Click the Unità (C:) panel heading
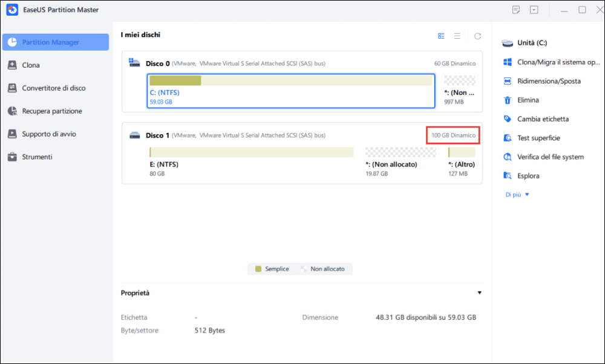The width and height of the screenshot is (605, 364). 532,43
